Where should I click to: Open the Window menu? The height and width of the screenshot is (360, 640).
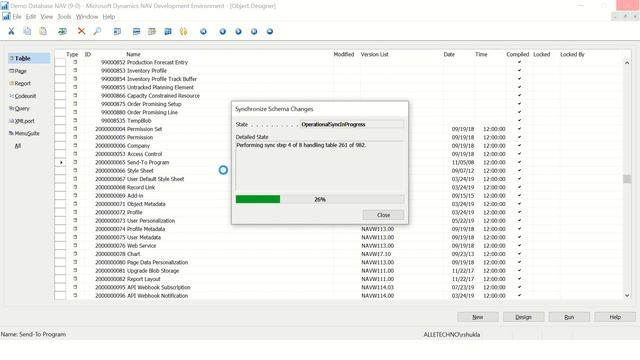tap(87, 17)
